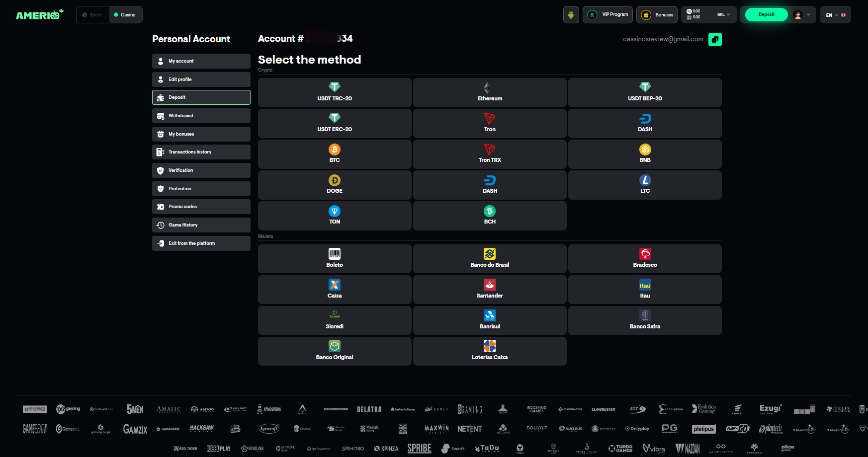Image resolution: width=868 pixels, height=457 pixels.
Task: Switch to the Casino section
Action: click(x=125, y=14)
